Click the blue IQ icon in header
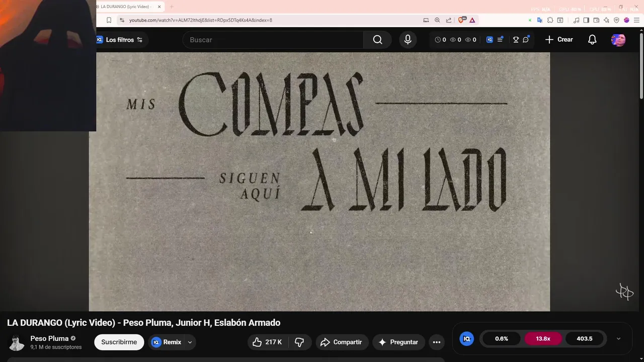 [x=490, y=40]
